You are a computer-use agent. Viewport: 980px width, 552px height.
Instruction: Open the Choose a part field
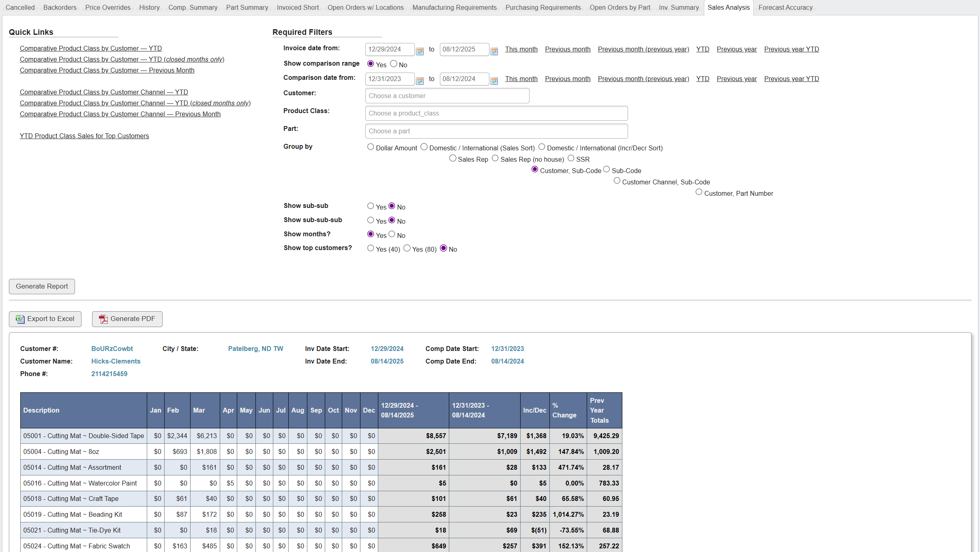pos(496,131)
